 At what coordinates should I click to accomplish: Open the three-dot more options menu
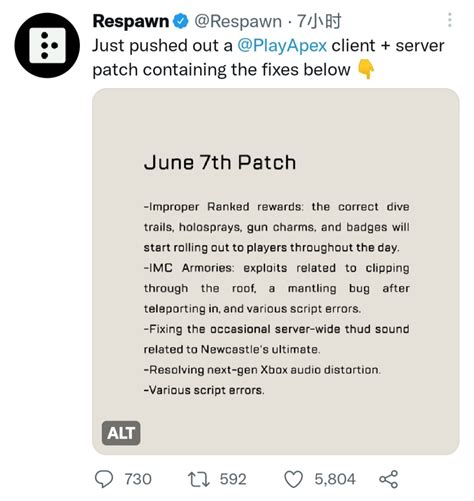[x=450, y=20]
